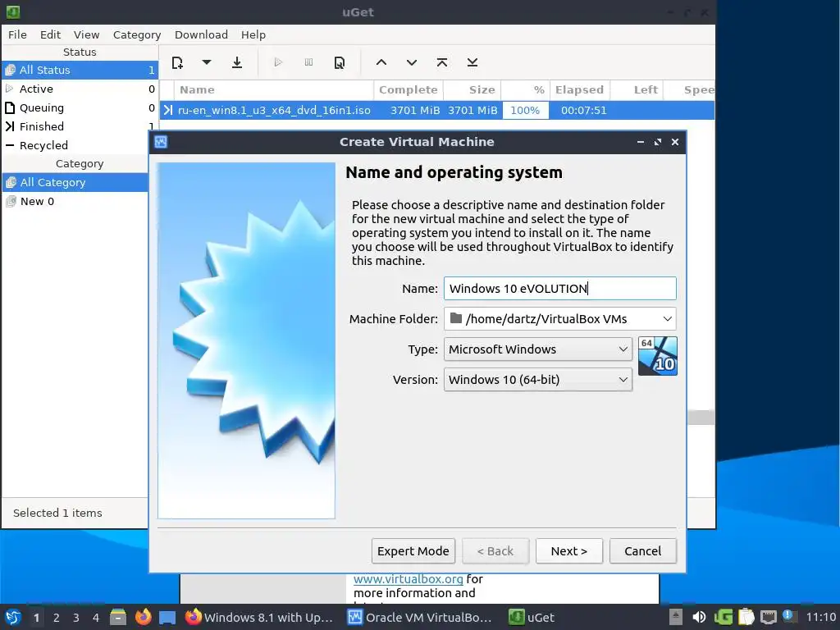Open download properties icon in uGet toolbar
Image resolution: width=840 pixels, height=630 pixels.
(x=339, y=62)
